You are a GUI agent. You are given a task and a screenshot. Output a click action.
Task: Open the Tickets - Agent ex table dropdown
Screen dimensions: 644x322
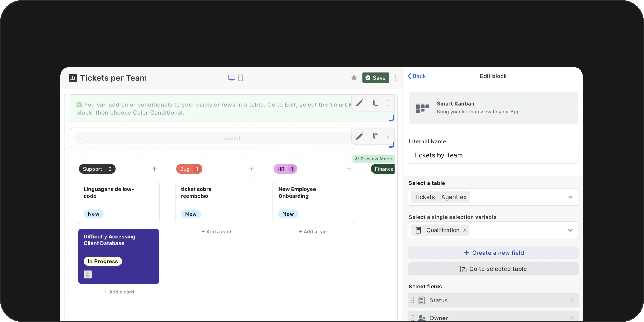[570, 197]
